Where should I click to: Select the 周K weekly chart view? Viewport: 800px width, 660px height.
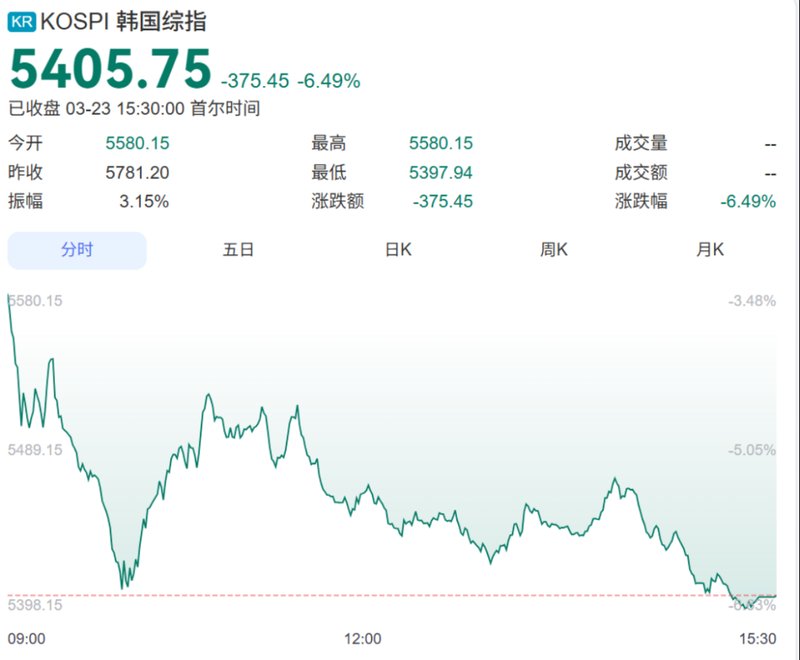[x=553, y=250]
